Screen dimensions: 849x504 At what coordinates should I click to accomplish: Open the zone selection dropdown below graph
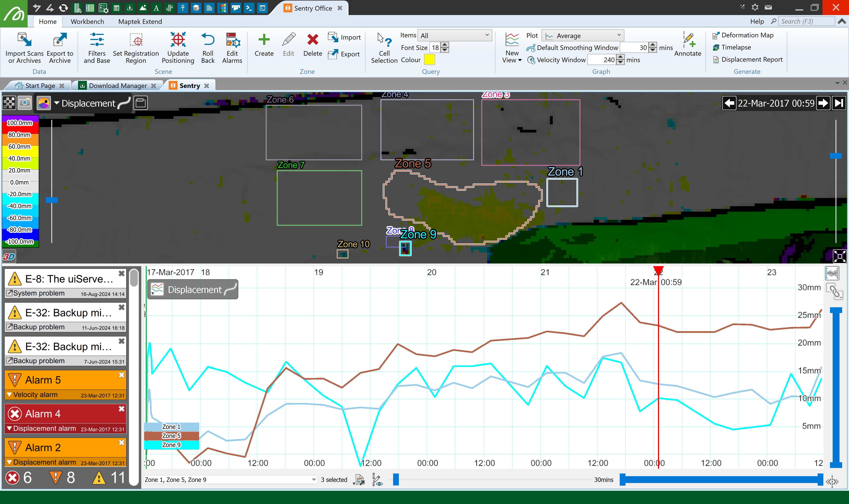point(230,480)
